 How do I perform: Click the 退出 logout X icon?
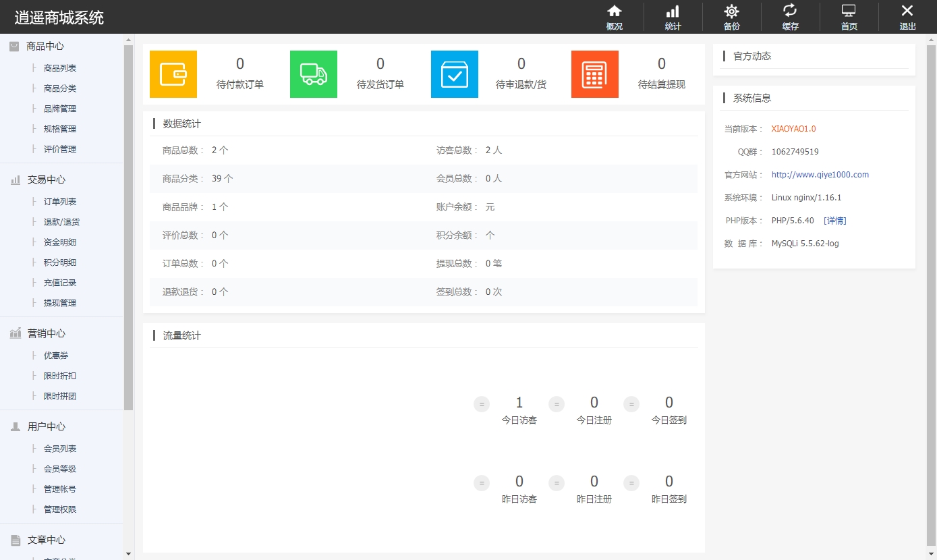click(x=907, y=11)
